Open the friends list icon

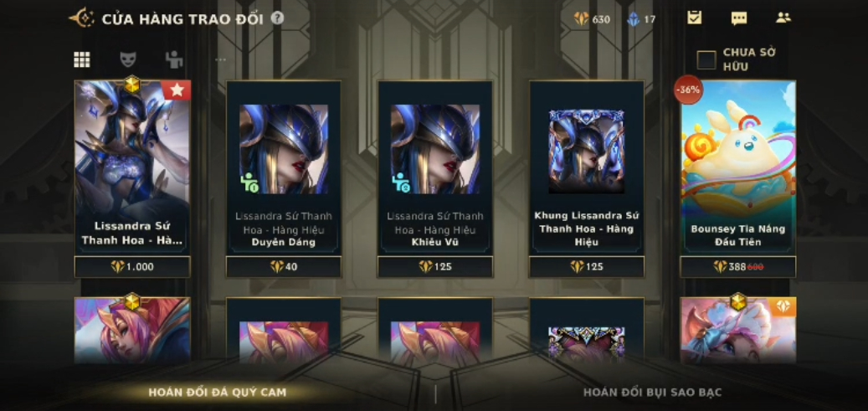coord(783,18)
